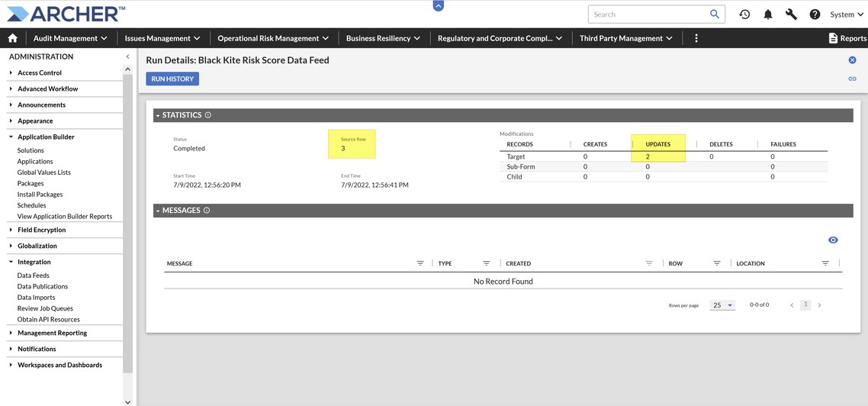Click the Statistics info icon

pyautogui.click(x=208, y=115)
